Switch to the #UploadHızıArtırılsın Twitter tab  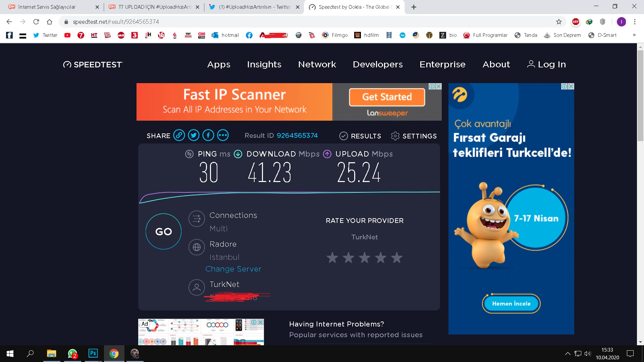[254, 7]
